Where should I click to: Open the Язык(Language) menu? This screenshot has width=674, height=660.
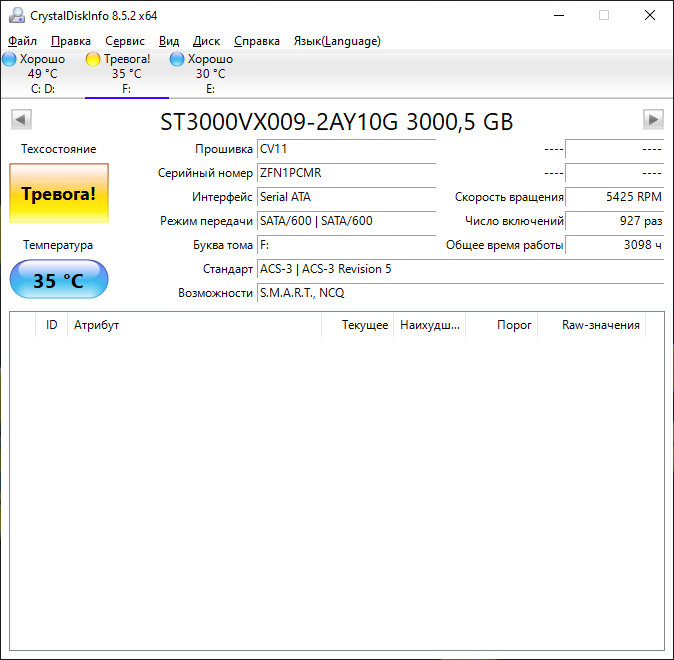pyautogui.click(x=337, y=41)
